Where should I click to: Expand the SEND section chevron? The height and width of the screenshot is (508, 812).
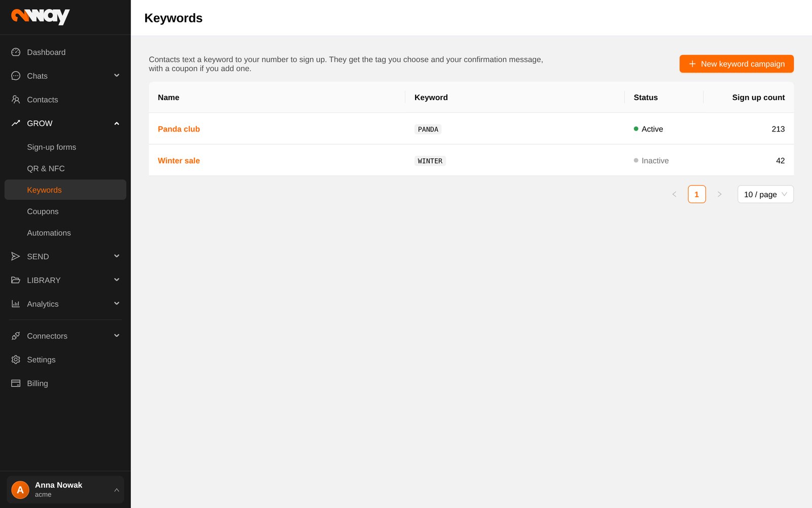pyautogui.click(x=117, y=256)
